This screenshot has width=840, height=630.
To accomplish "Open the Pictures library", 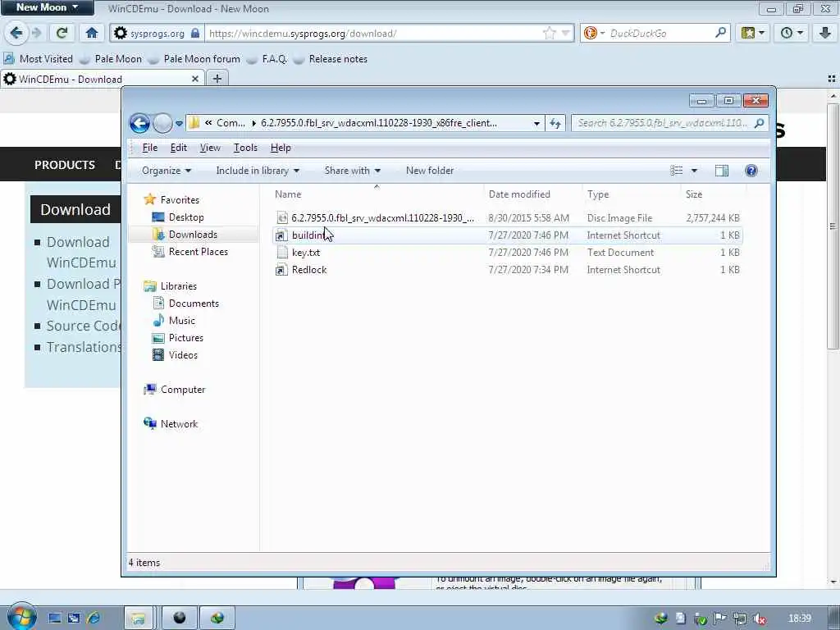I will click(185, 337).
